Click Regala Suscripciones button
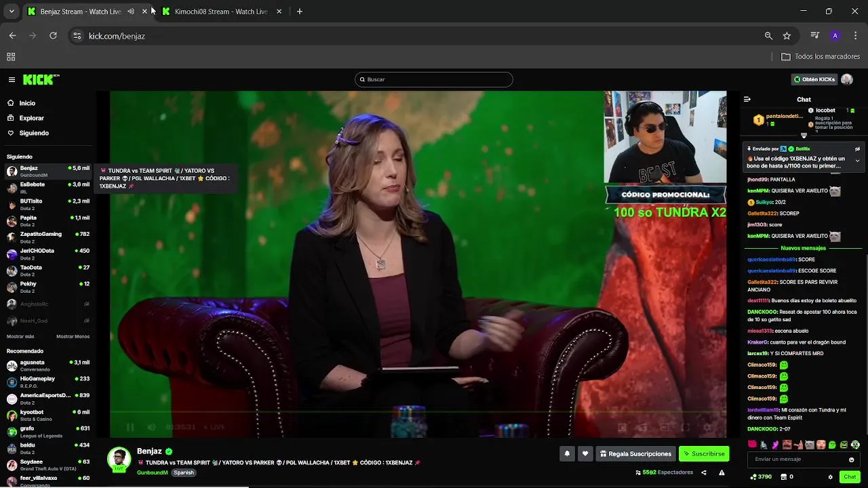 pos(635,453)
